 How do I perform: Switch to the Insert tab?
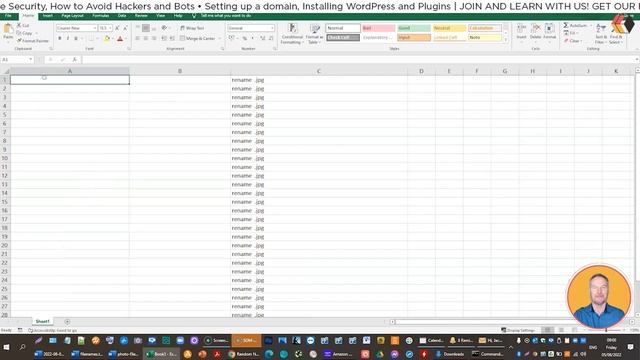48,16
